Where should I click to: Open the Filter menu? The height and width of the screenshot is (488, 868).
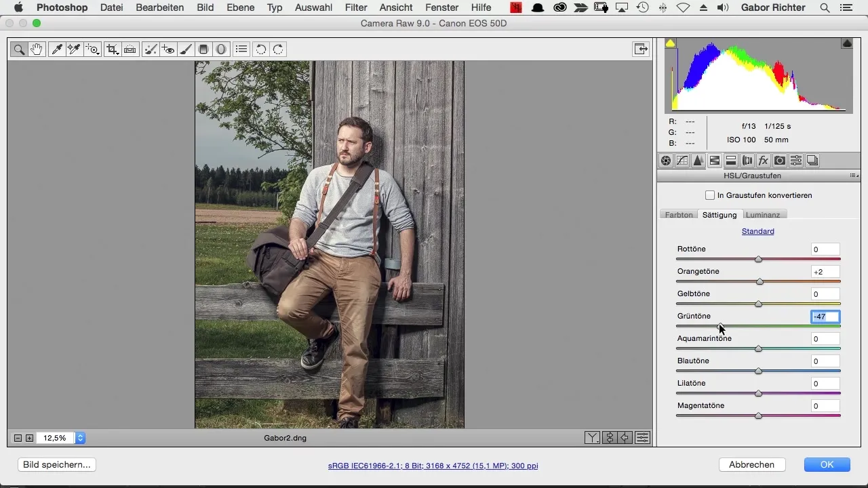(x=356, y=7)
